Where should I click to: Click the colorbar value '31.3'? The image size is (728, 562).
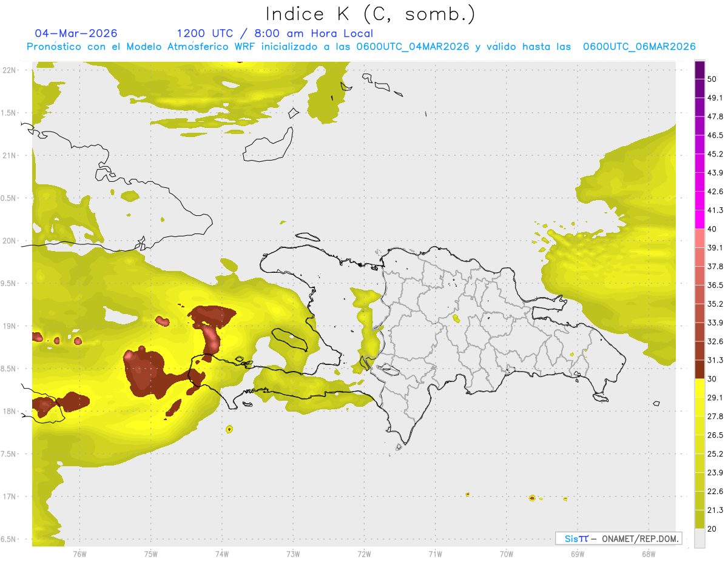click(715, 360)
